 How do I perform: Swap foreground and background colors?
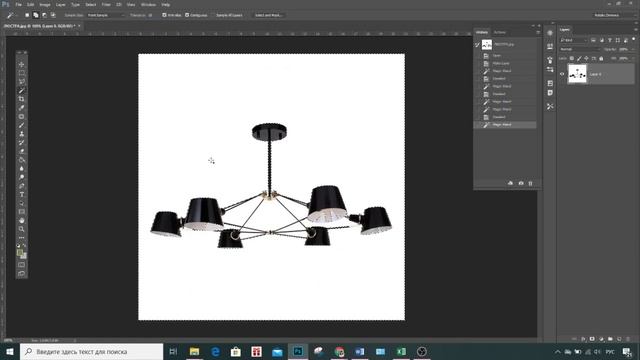point(24,246)
